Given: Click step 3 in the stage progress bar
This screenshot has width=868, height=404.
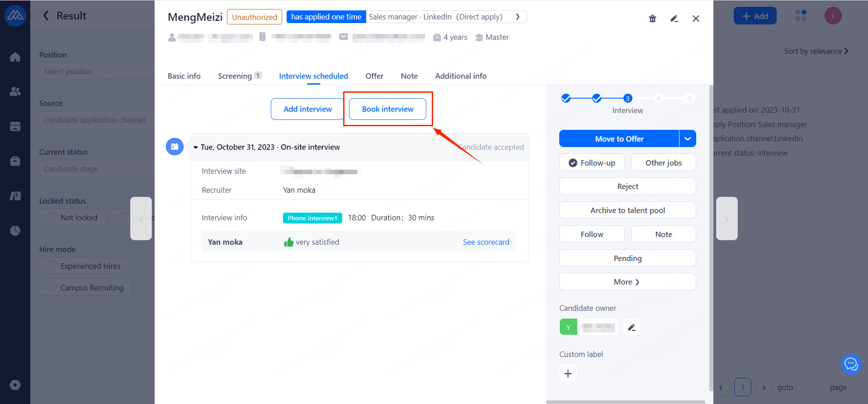Looking at the screenshot, I should [627, 99].
